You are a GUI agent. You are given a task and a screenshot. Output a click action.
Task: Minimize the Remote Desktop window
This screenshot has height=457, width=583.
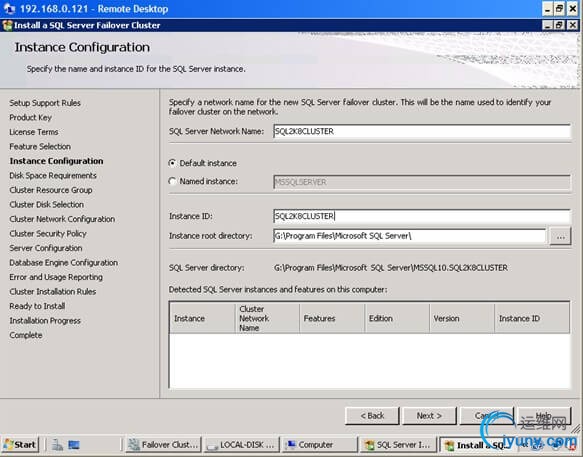tap(547, 9)
